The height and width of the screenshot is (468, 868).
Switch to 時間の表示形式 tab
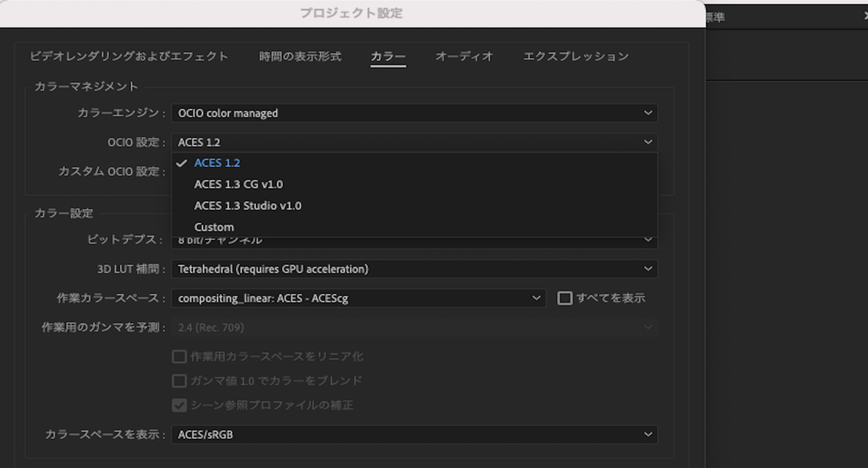click(300, 56)
